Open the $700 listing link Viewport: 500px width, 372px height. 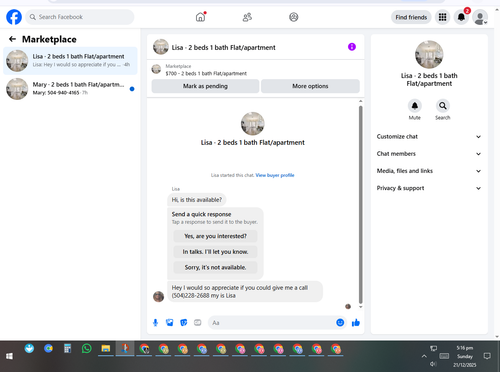[206, 73]
